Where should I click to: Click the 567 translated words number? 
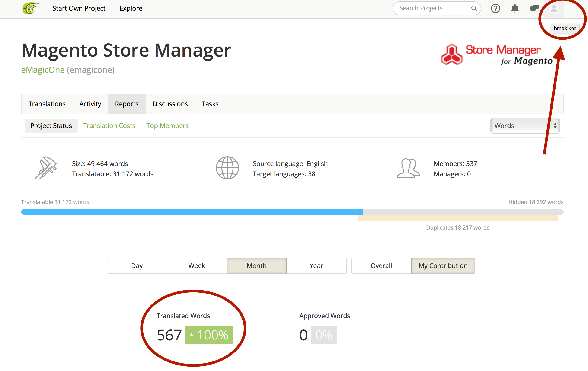coord(169,335)
